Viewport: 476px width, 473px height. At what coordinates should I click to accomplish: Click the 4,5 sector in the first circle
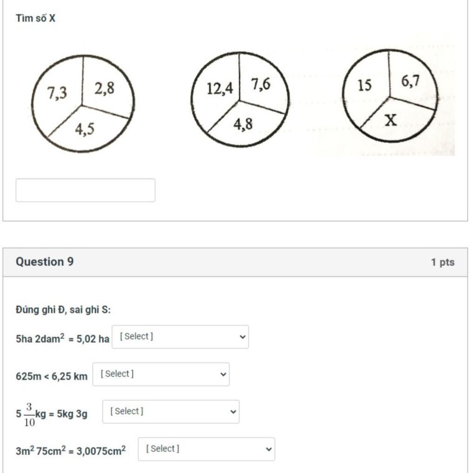(85, 129)
